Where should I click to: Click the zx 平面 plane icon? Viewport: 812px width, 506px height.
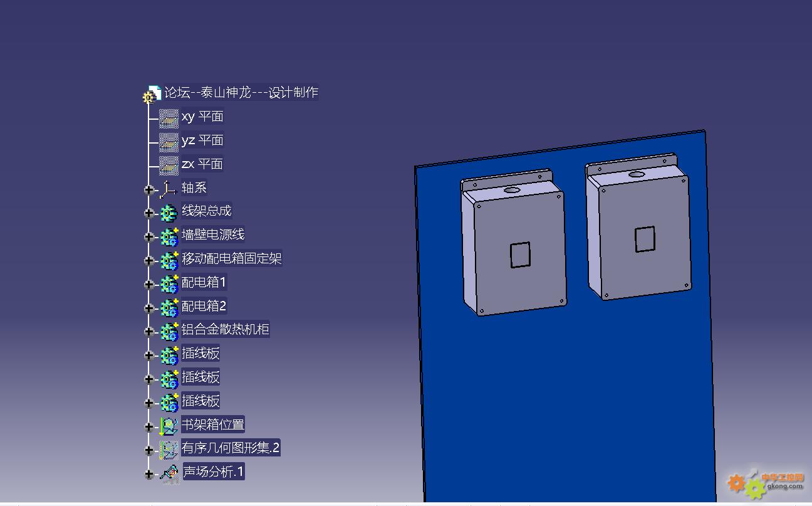click(169, 165)
